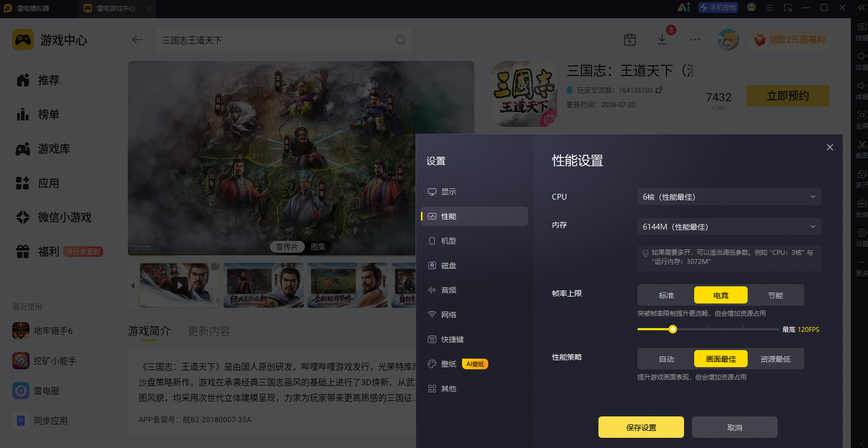The image size is (868, 448).
Task: Select the 性能 settings section
Action: [x=474, y=216]
